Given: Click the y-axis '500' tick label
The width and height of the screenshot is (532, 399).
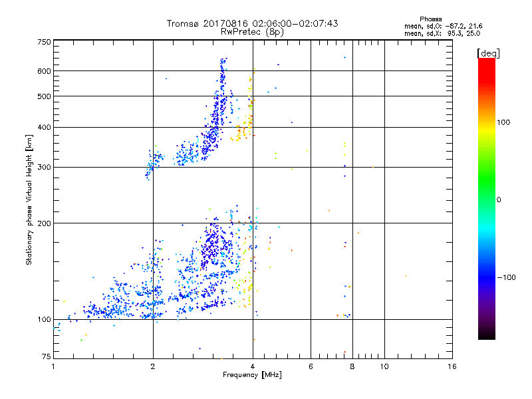Looking at the screenshot, I should [x=44, y=96].
